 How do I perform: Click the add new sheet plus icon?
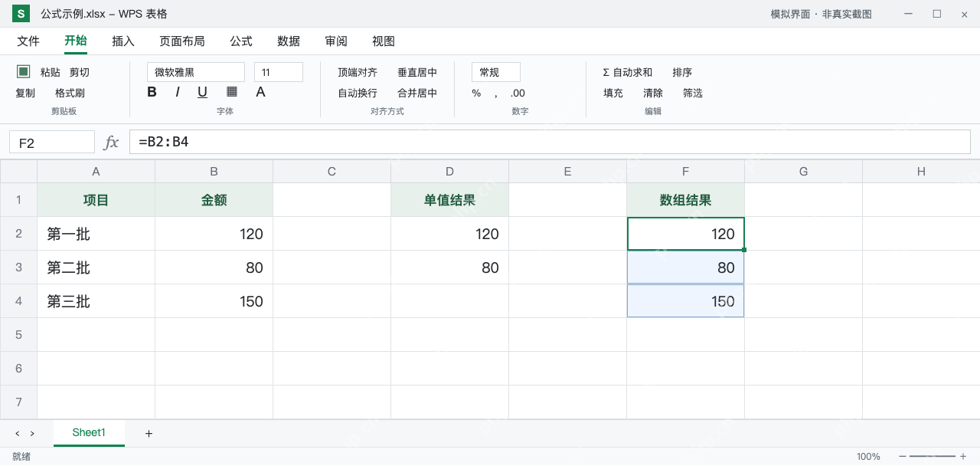coord(149,434)
